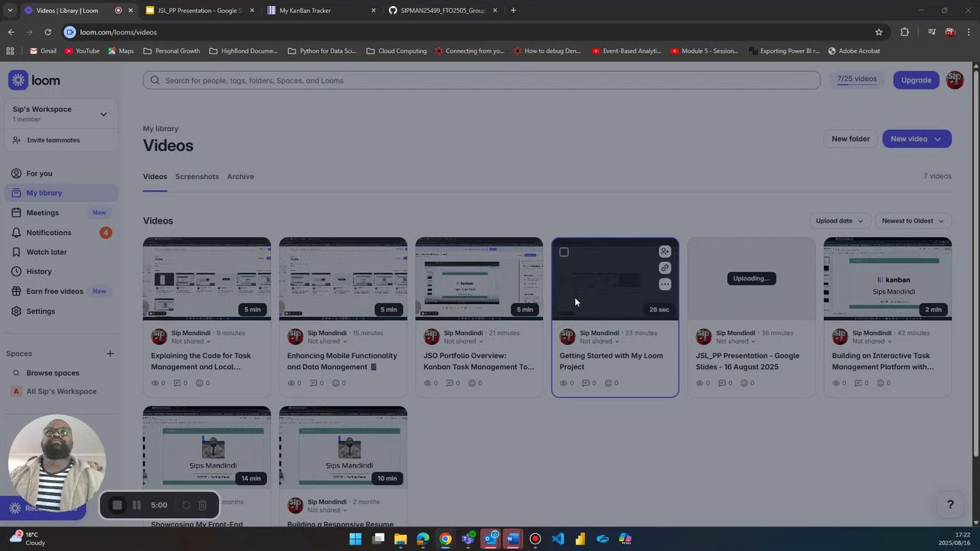Open Windows Start menu
The image size is (980, 551).
pyautogui.click(x=355, y=539)
